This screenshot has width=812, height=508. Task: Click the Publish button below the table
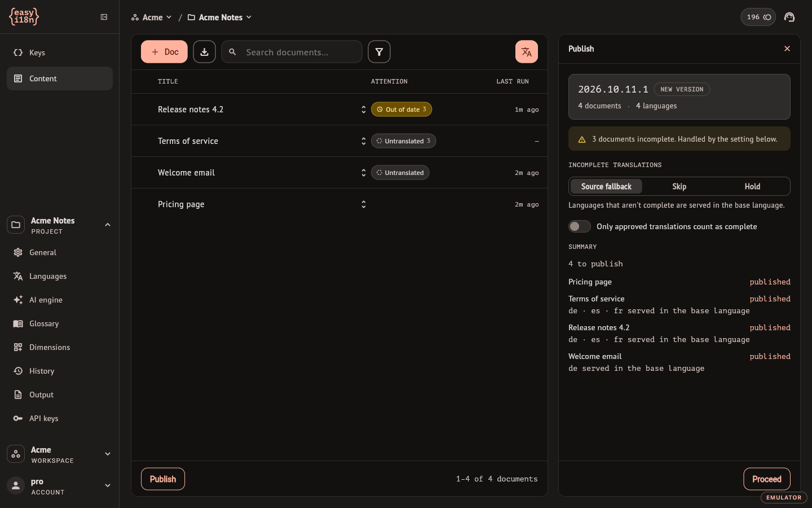163,479
